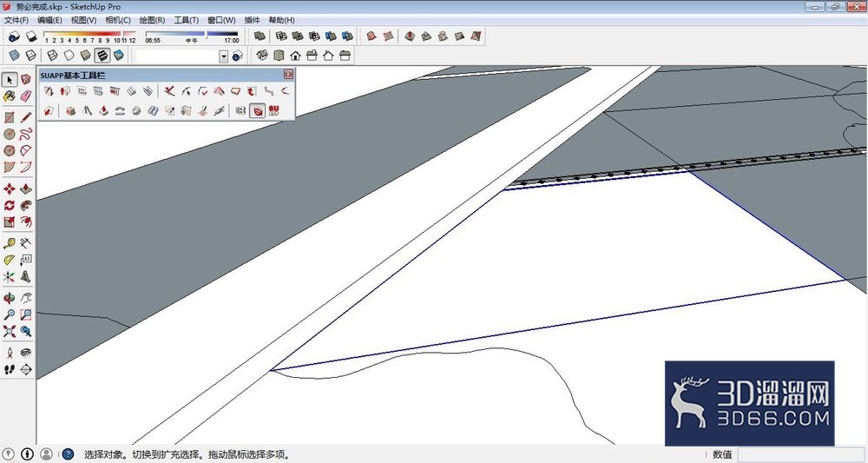Toggle X-ray face style
The width and height of the screenshot is (868, 463).
click(x=15, y=56)
